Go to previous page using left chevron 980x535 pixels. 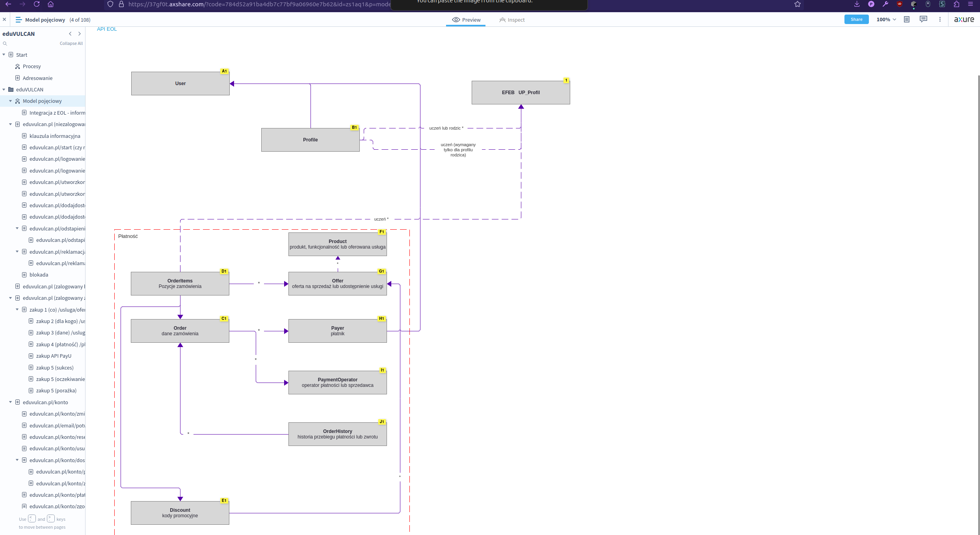[x=70, y=34]
